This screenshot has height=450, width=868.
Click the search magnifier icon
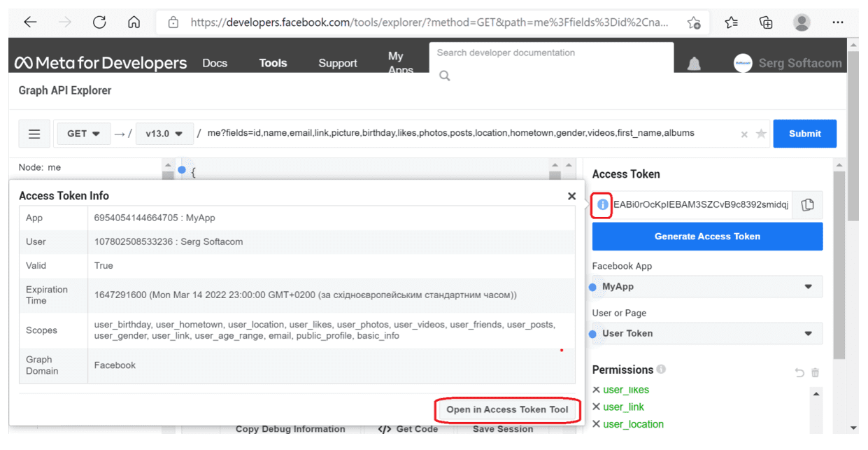pos(445,76)
